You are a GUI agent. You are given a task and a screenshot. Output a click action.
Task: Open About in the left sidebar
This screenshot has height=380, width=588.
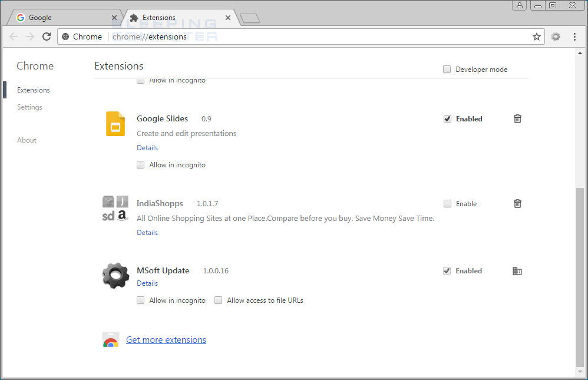point(27,140)
